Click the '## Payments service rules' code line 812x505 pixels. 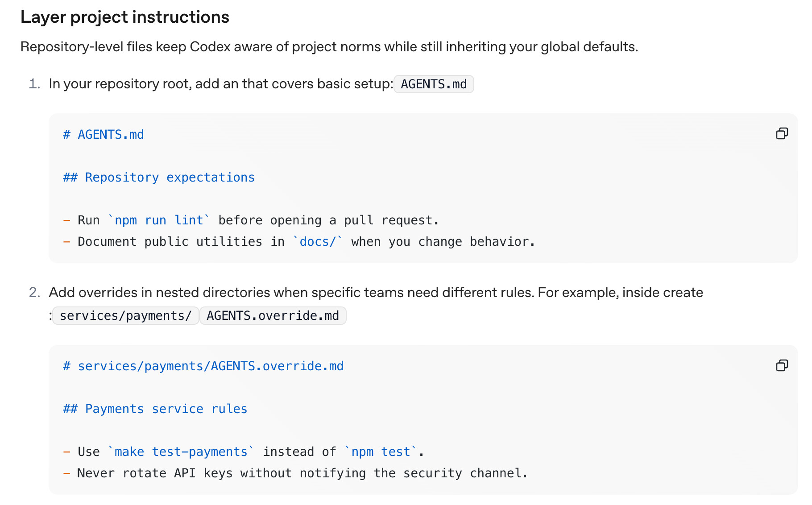click(155, 409)
